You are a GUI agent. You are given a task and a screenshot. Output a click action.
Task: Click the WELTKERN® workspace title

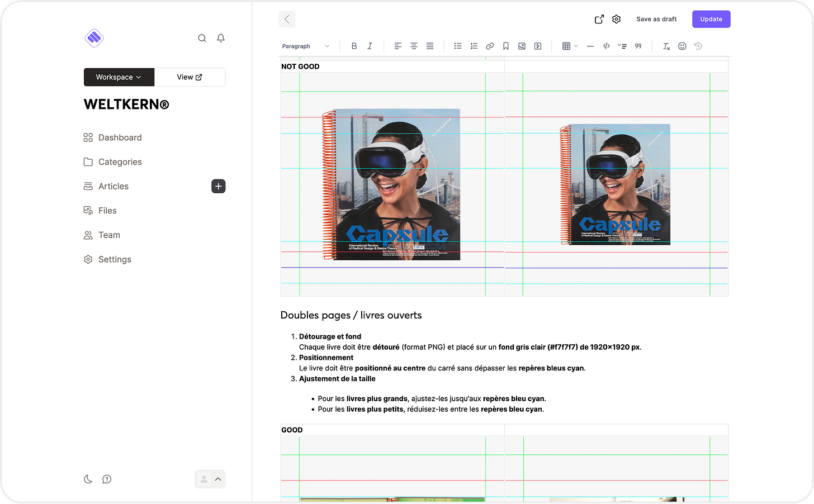pos(126,104)
